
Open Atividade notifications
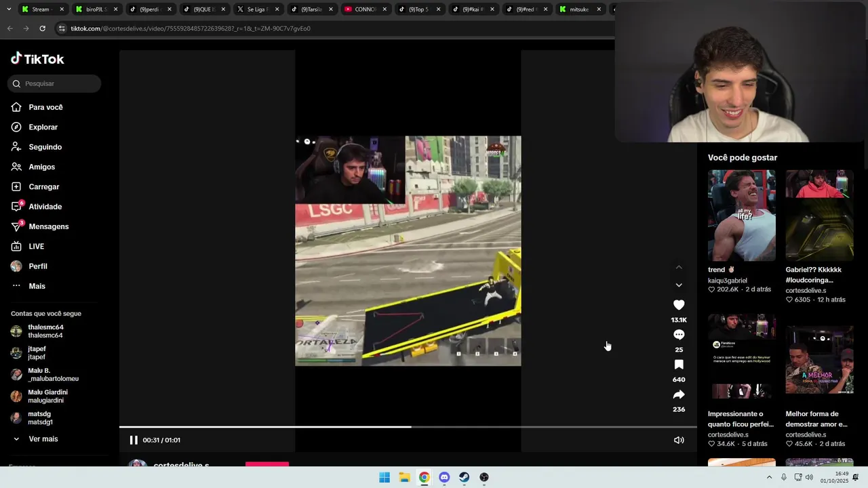(x=45, y=207)
